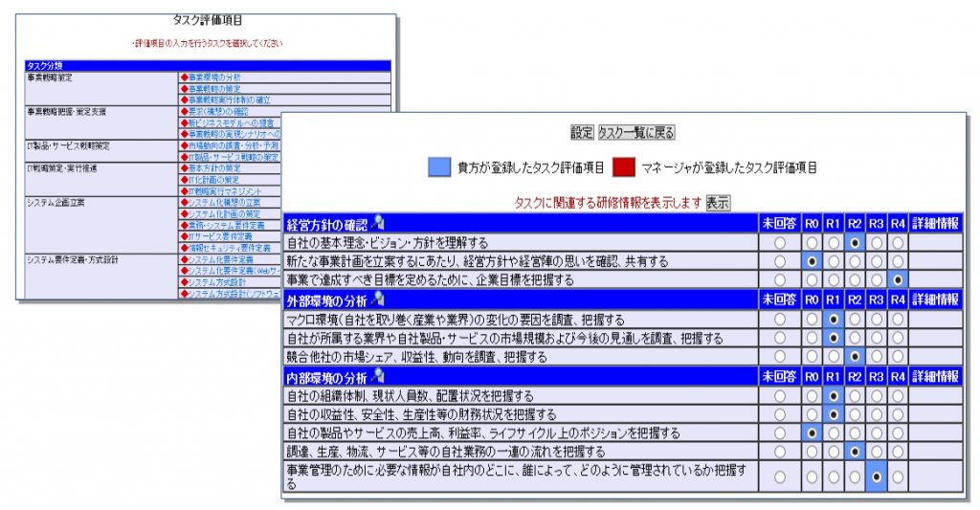Click the icon beside 外部環境の分析 header

click(378, 299)
